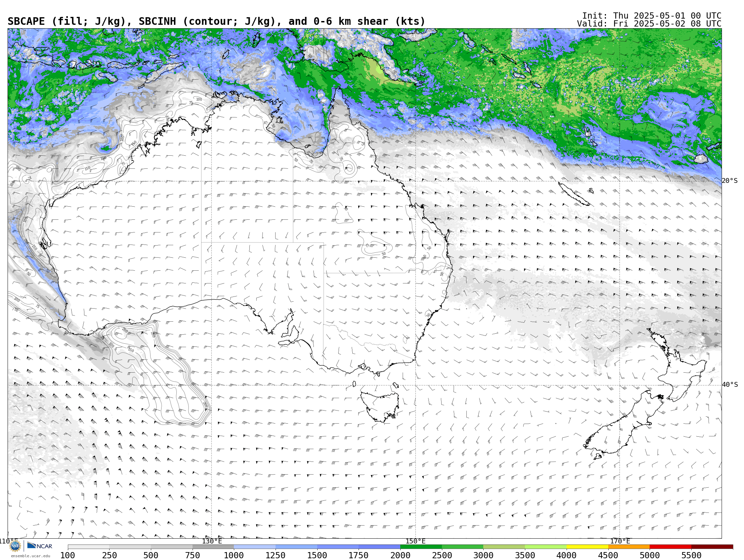Screen dimensions: 744x560
Task: Pick the bright red 5000-5500 swatch
Action: pos(670,547)
